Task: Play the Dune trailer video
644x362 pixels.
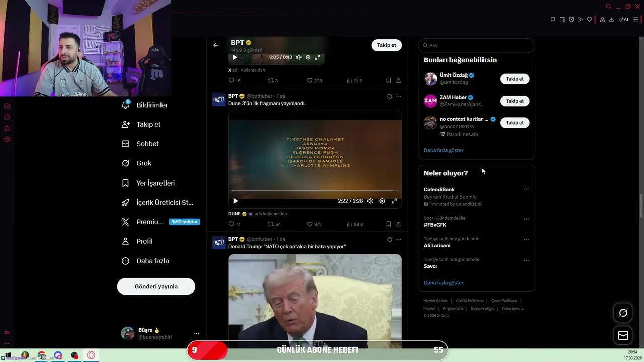Action: [x=235, y=201]
